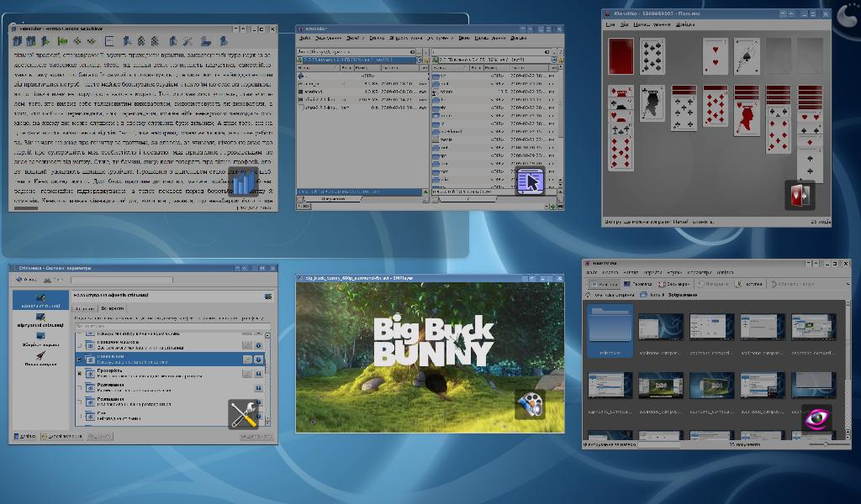
Task: Click the module icon beside the effects page heading
Action: coord(268,297)
